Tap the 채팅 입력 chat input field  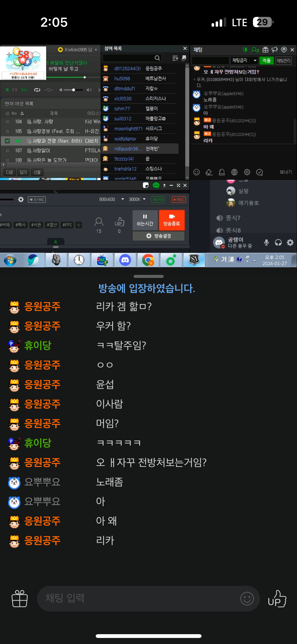coord(139,598)
